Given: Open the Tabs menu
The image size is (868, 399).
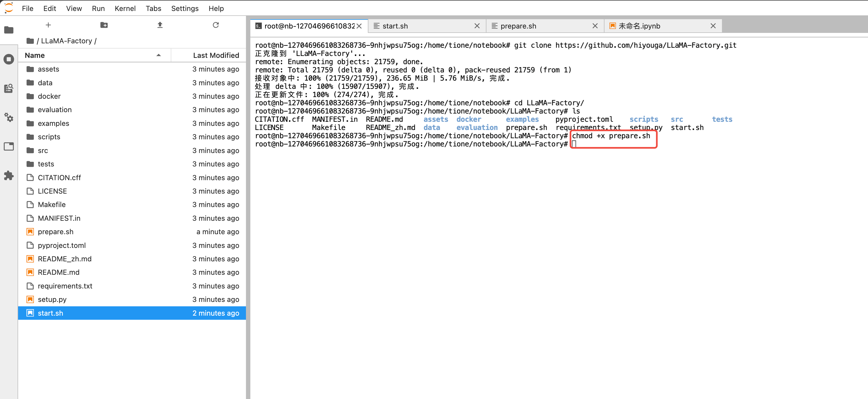Looking at the screenshot, I should pyautogui.click(x=153, y=9).
